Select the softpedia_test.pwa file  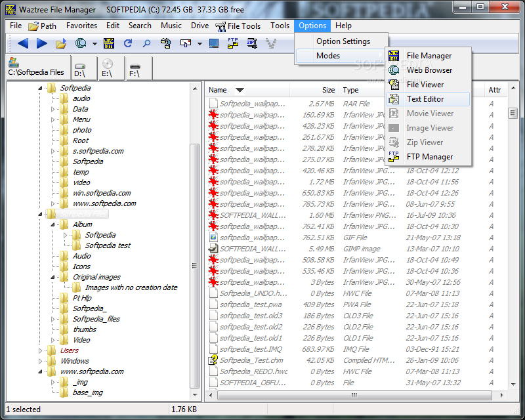pyautogui.click(x=251, y=304)
